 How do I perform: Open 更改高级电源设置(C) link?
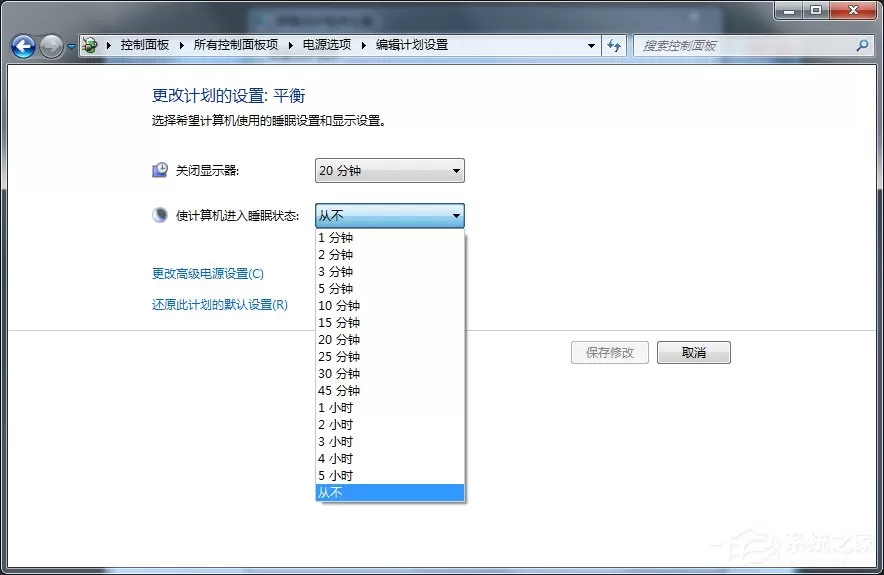(208, 274)
